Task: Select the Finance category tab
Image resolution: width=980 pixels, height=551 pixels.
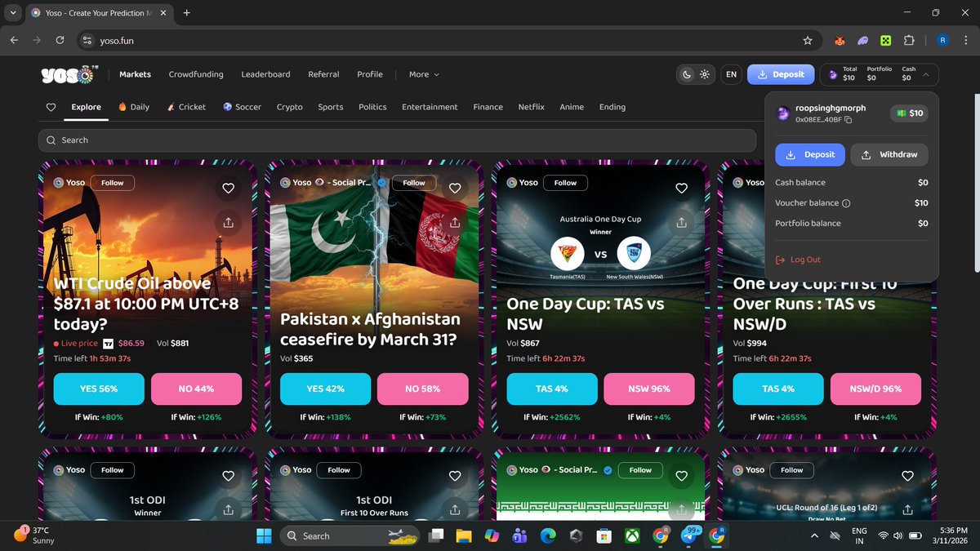Action: pos(488,107)
